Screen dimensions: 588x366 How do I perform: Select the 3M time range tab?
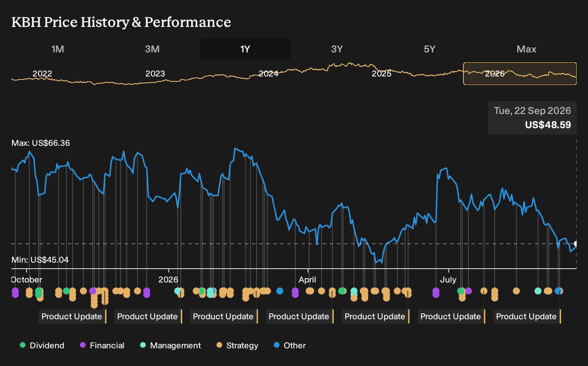pos(152,49)
